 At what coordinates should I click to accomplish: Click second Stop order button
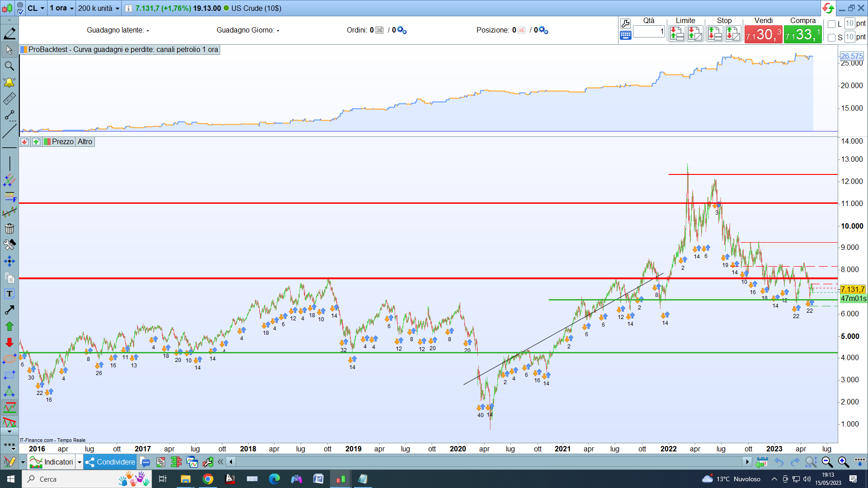tap(733, 34)
